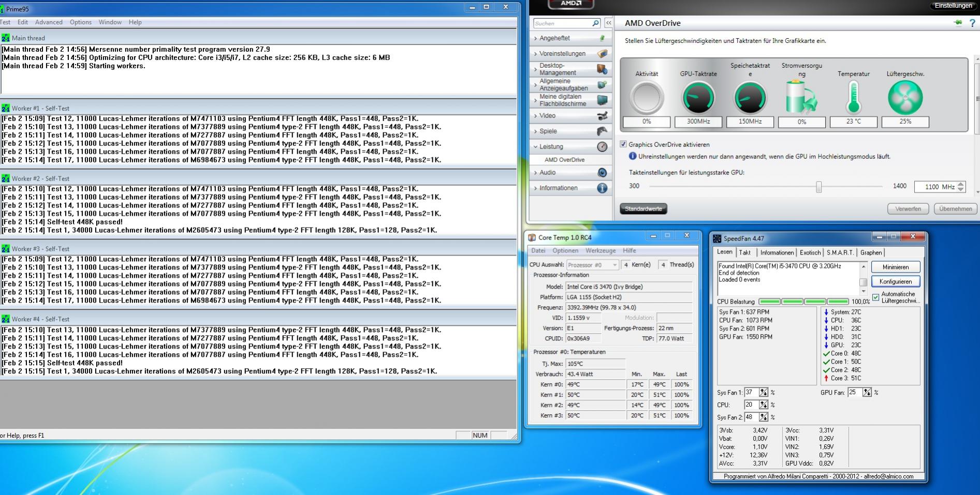Click the SpeedFan title bar icon
Screen dimensions: 980x495
[x=717, y=238]
